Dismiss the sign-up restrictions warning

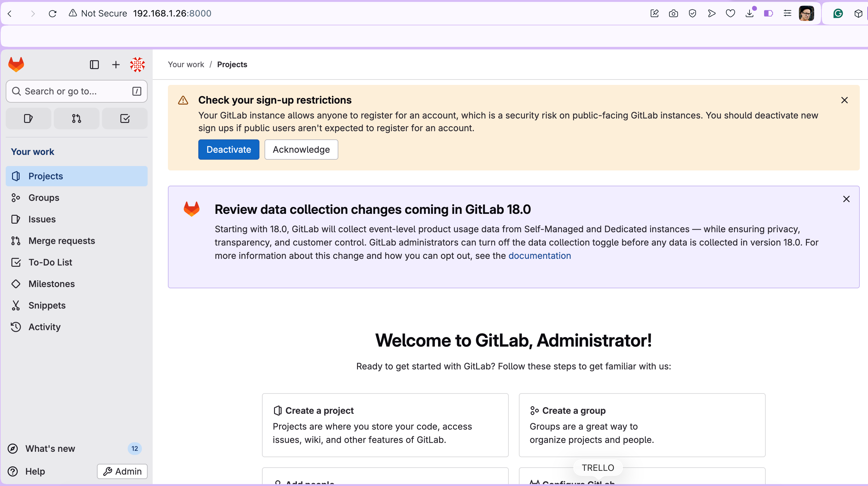(x=845, y=100)
